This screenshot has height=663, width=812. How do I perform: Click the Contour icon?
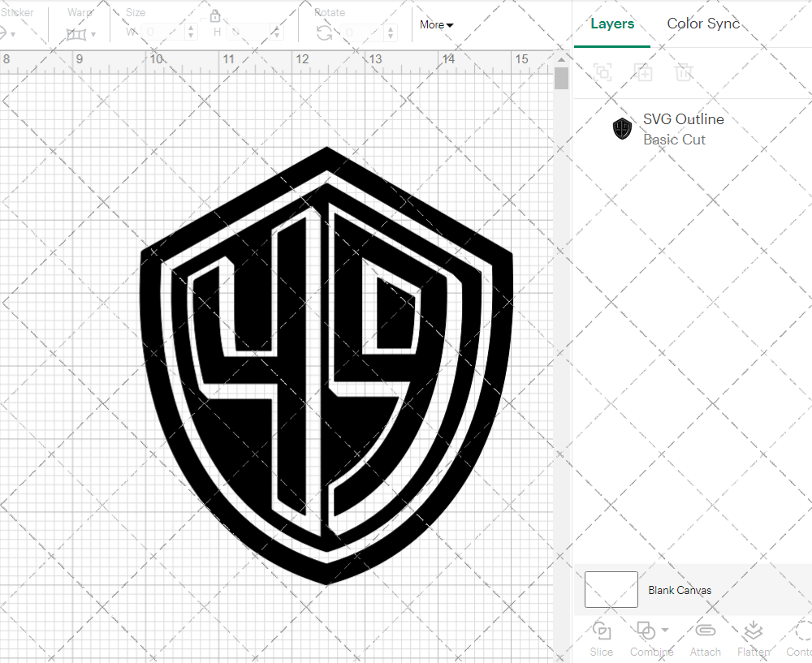pyautogui.click(x=802, y=631)
